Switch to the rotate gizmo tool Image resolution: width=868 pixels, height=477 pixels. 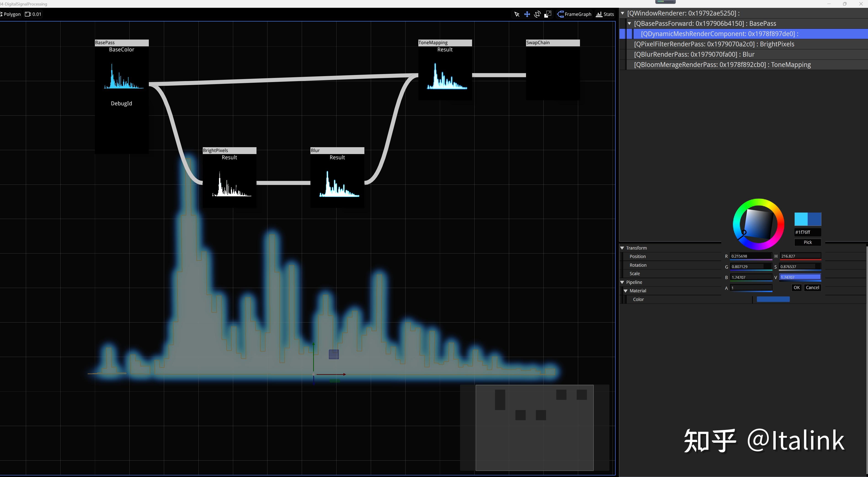[x=537, y=14]
